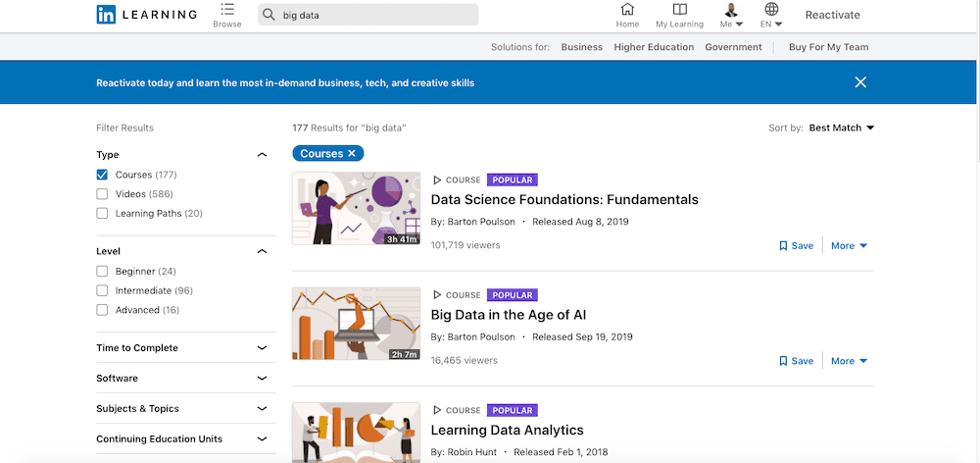Click play icon beside Learning Data Analytics
The height and width of the screenshot is (463, 980).
pos(437,410)
